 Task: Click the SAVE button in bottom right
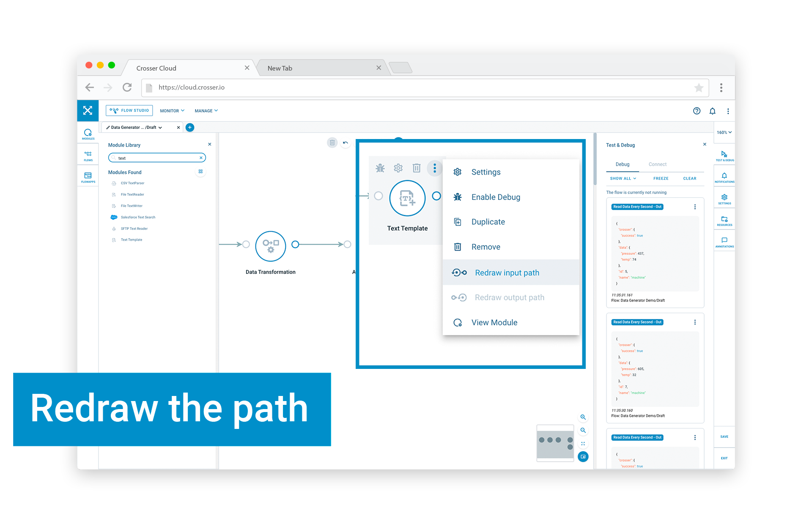[x=723, y=437]
